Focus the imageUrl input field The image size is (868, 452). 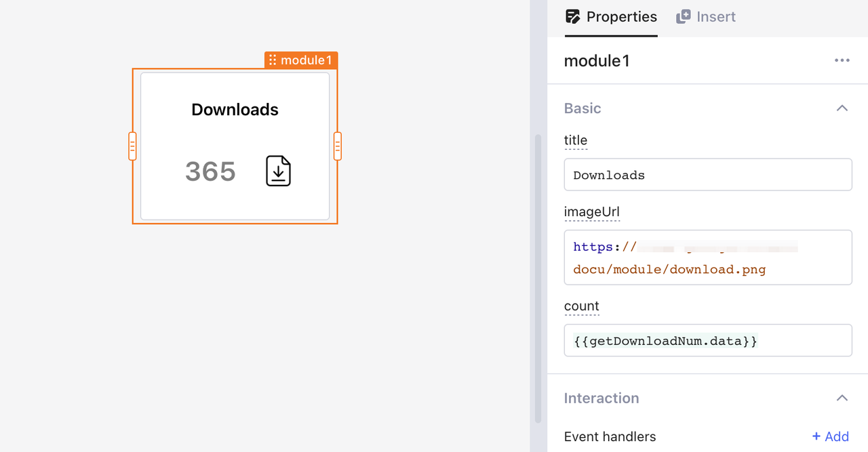(x=707, y=258)
